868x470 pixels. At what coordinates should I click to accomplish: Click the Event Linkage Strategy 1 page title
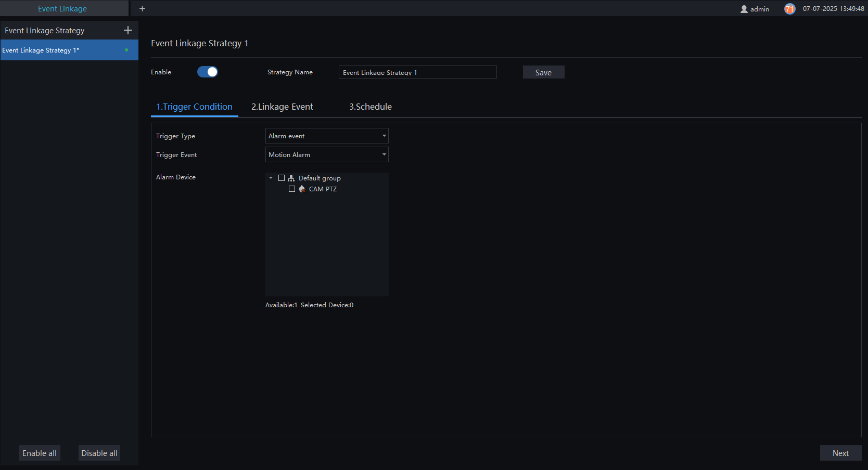[x=199, y=43]
